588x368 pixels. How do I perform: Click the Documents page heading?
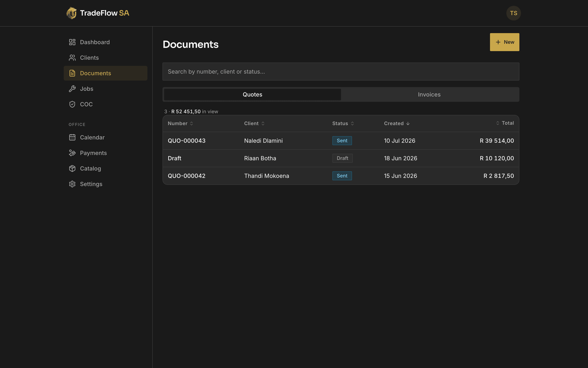click(190, 44)
